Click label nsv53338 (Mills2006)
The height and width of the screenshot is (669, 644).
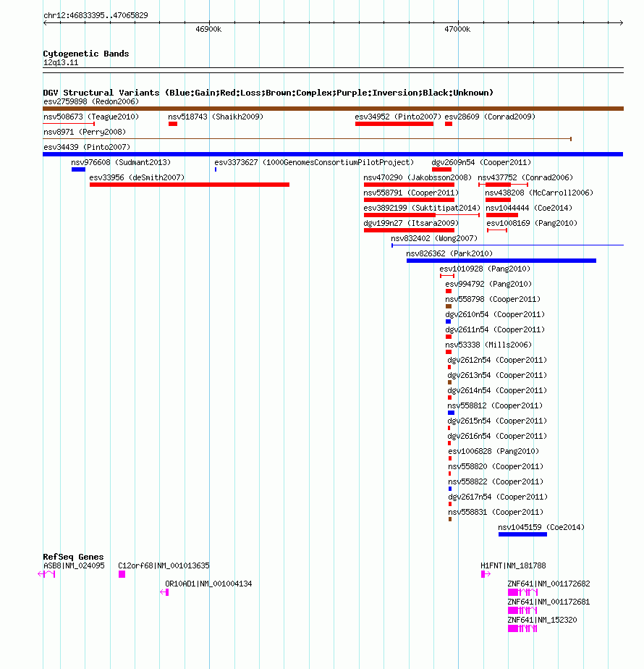(x=488, y=345)
